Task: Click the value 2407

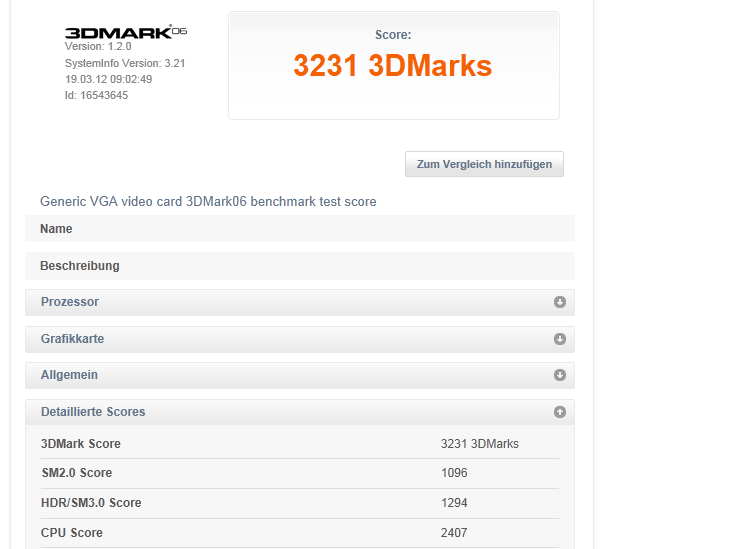Action: click(454, 533)
